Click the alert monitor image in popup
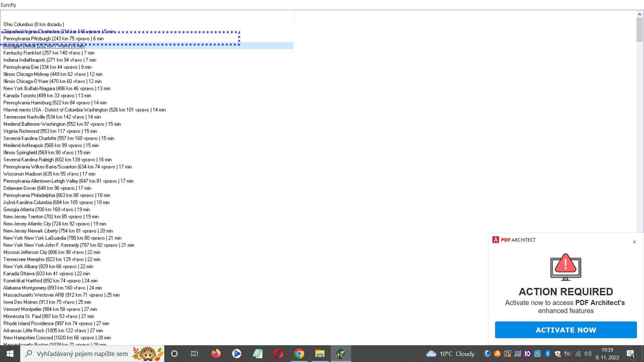This screenshot has height=362, width=644. (566, 267)
